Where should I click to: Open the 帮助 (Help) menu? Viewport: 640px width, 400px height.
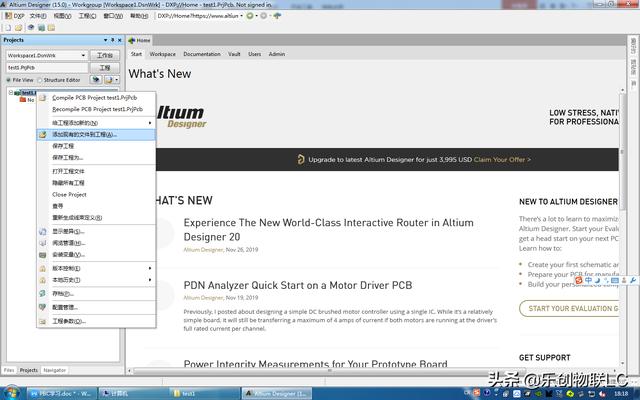(139, 16)
